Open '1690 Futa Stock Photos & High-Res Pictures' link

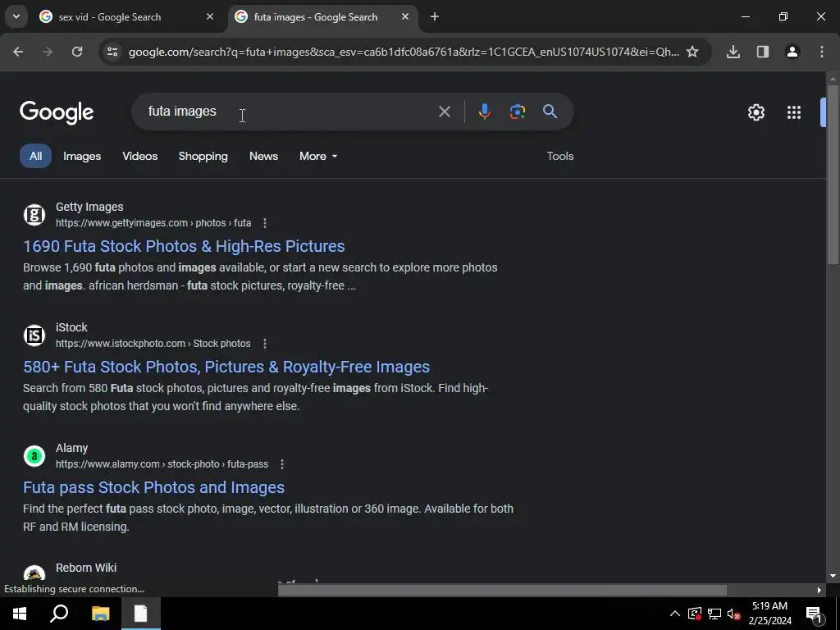pos(184,246)
